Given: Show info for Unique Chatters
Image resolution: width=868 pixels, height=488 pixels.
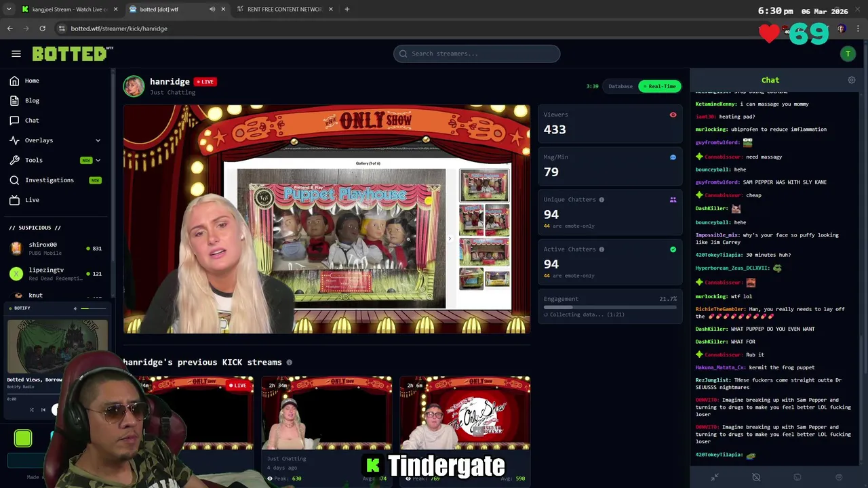Looking at the screenshot, I should click(x=601, y=200).
